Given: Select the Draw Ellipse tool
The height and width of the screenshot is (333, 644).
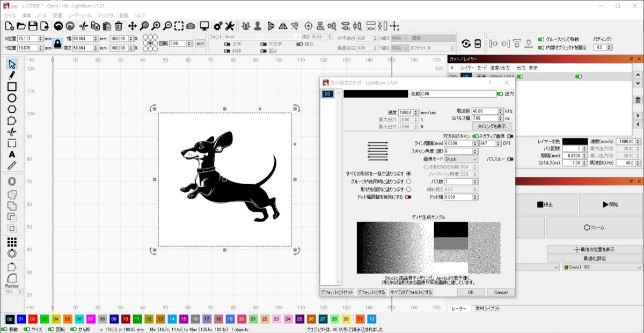Looking at the screenshot, I should pos(12,98).
